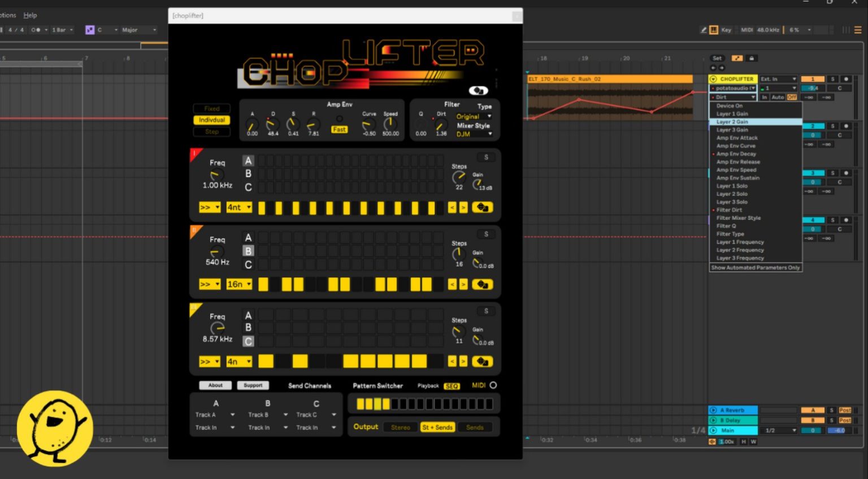Shift layer 1 pattern left arrow
Viewport: 868px width, 479px height.
[452, 208]
